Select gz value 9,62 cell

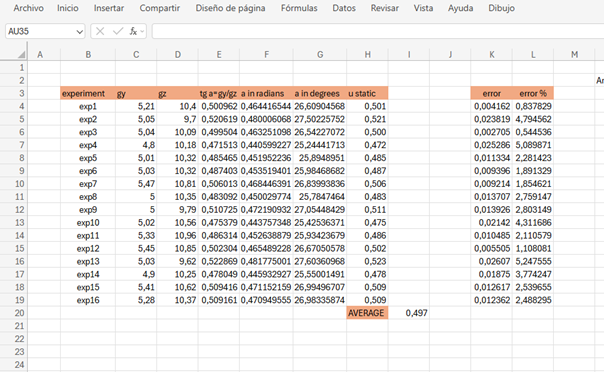tap(178, 261)
